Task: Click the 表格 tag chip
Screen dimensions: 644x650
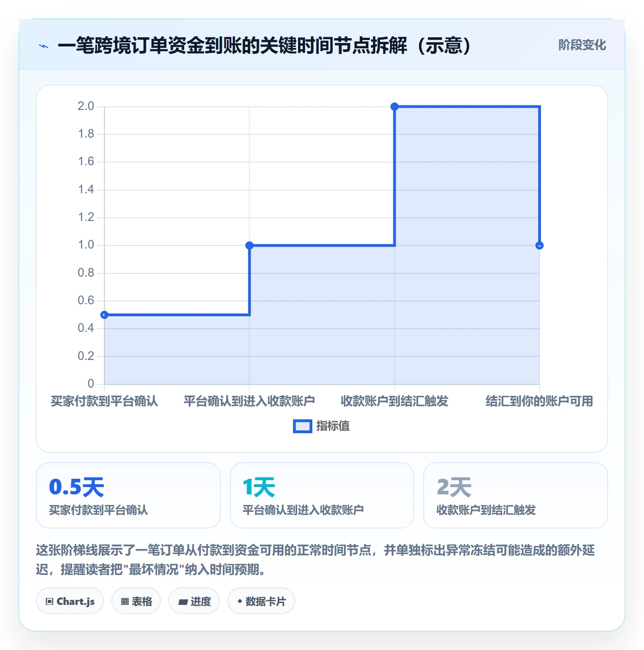Action: pyautogui.click(x=136, y=601)
